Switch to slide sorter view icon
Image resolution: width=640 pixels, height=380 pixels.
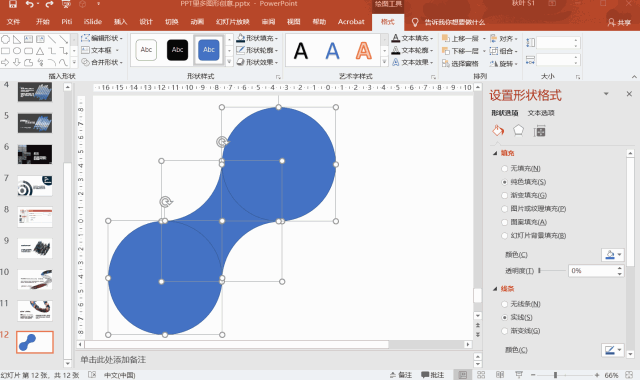(x=481, y=375)
